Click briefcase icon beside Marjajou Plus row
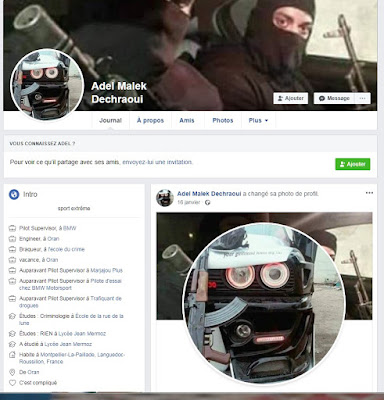 click(12, 270)
